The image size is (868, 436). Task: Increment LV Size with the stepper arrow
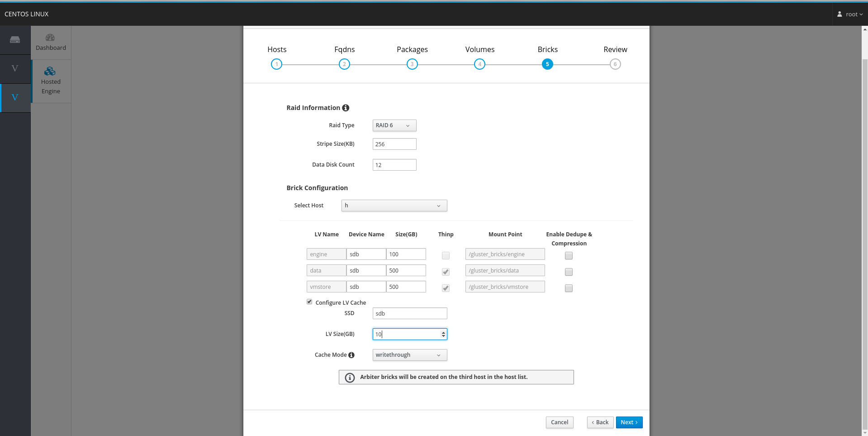443,332
